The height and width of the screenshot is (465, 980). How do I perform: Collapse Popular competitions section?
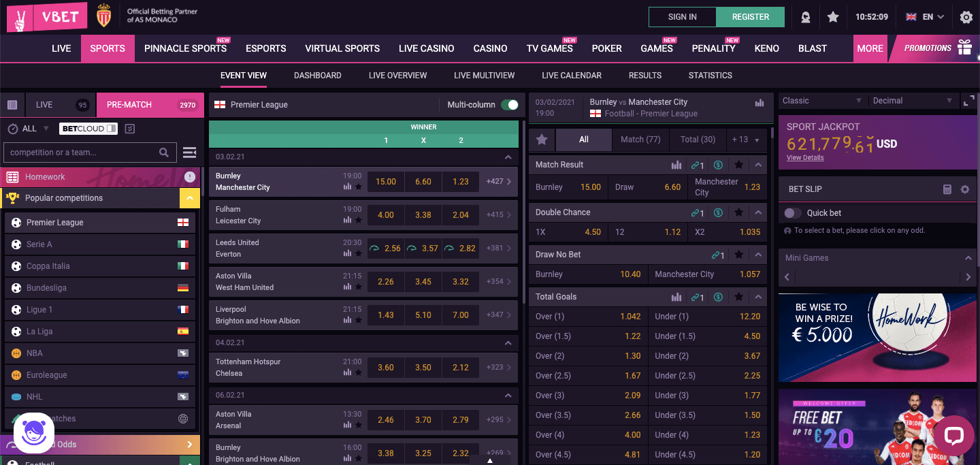(189, 198)
